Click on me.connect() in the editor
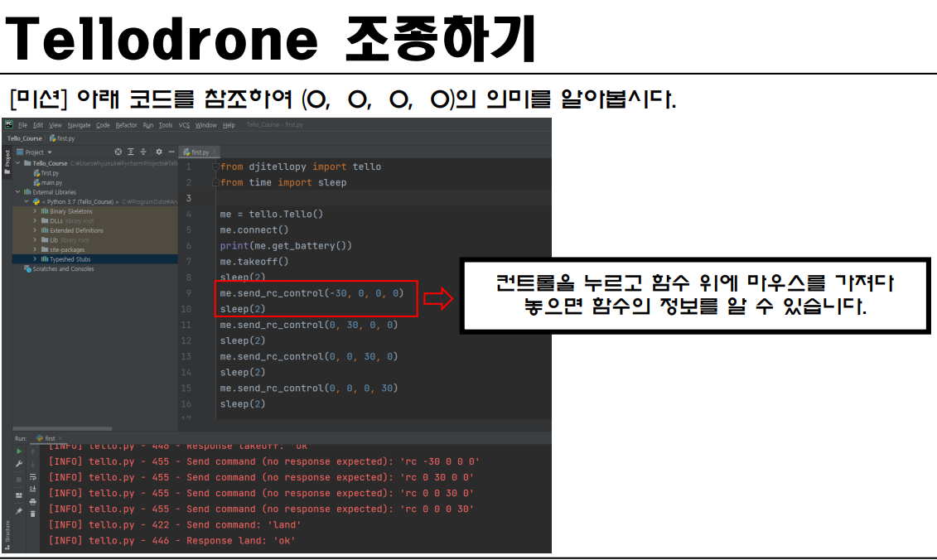Image resolution: width=937 pixels, height=560 pixels. 254,229
